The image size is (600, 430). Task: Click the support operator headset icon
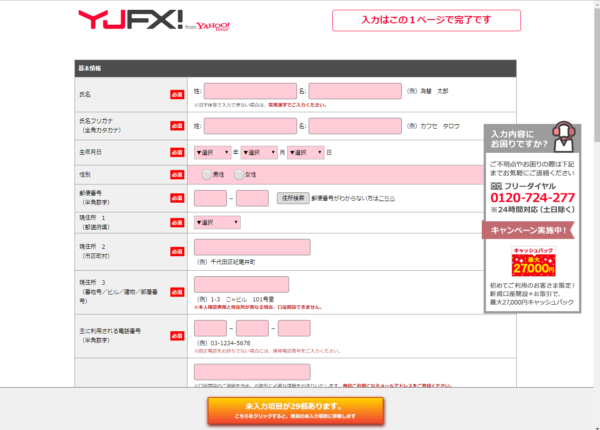point(563,133)
